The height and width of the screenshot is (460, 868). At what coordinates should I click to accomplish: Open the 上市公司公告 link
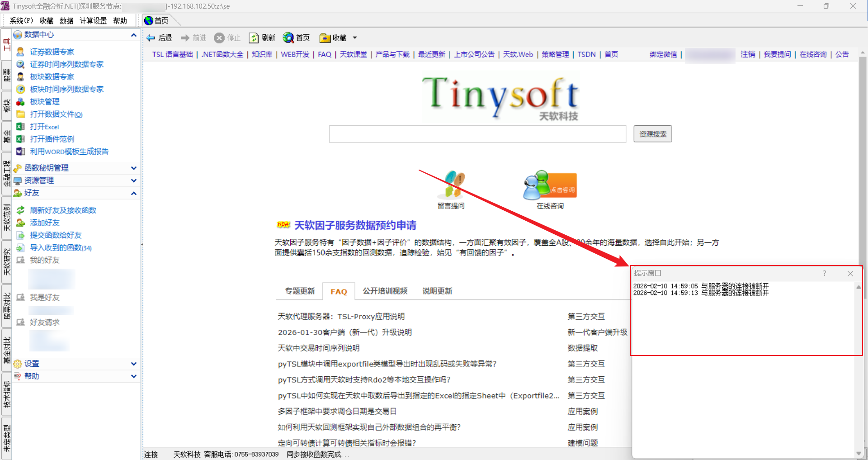pos(474,55)
